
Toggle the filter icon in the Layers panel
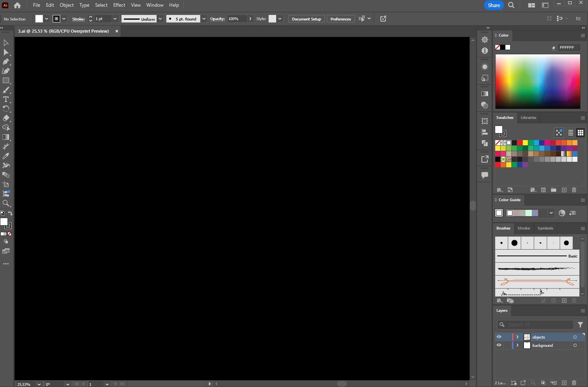580,325
